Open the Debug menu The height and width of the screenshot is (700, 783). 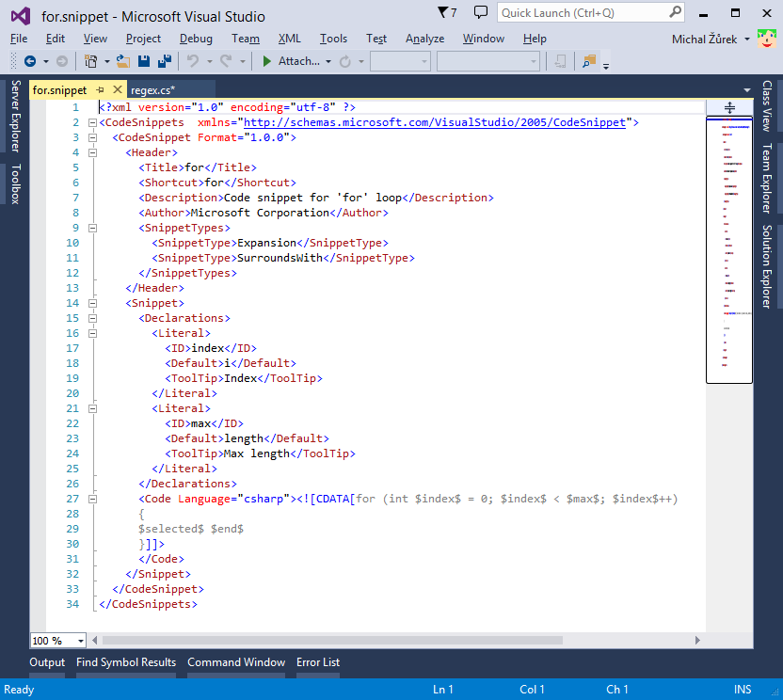pyautogui.click(x=196, y=39)
